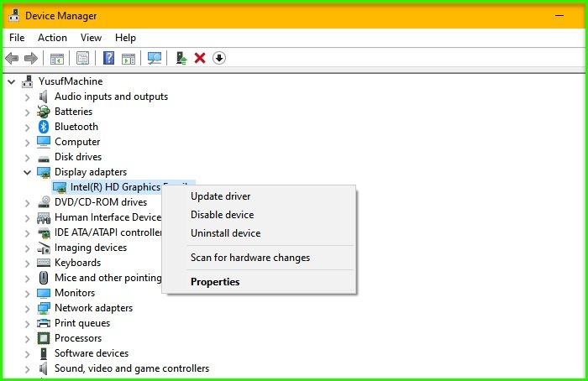The width and height of the screenshot is (588, 381).
Task: Click the Print queues printer icon
Action: click(44, 323)
